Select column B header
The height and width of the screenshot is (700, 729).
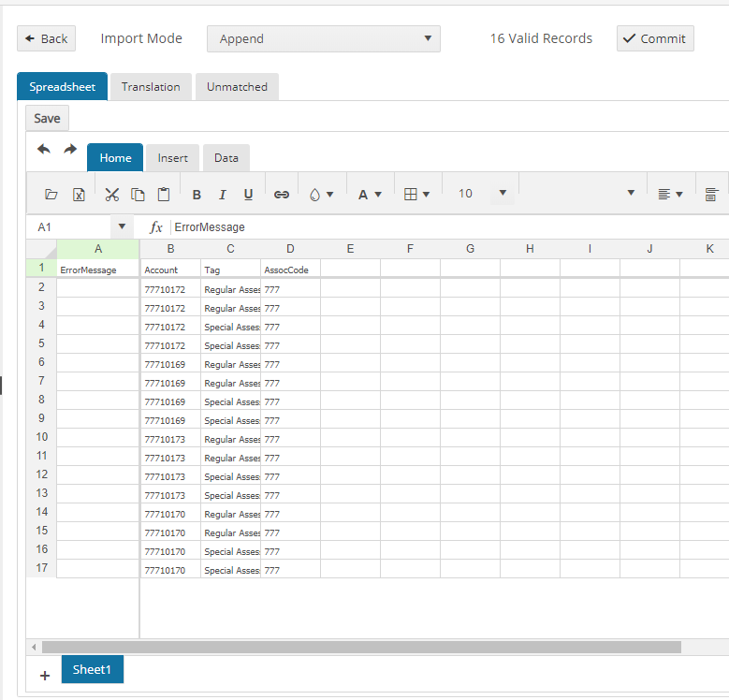coord(170,249)
